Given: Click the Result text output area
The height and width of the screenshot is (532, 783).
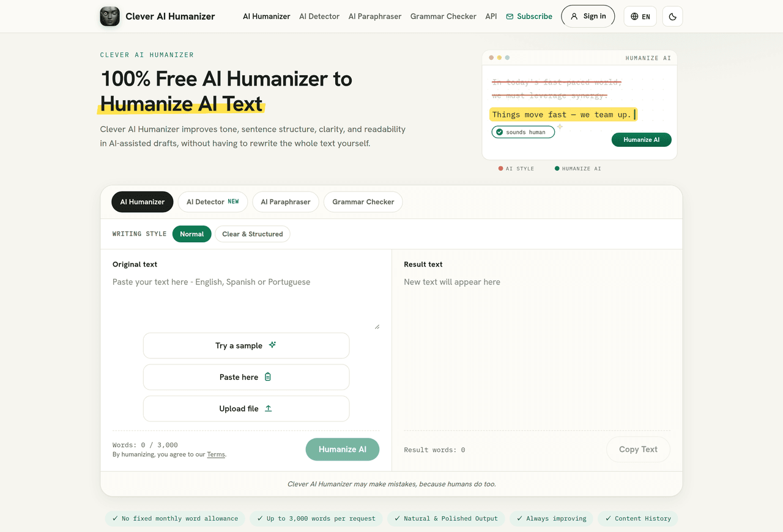Looking at the screenshot, I should pos(537,352).
